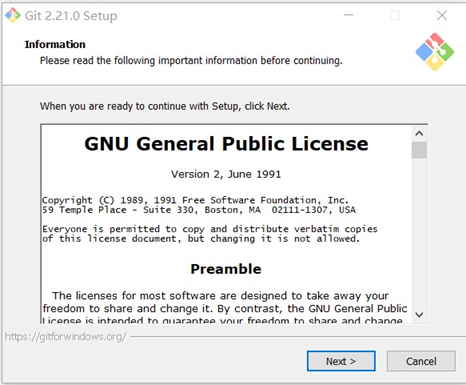Click 'The licenses for most software' line

coord(220,296)
